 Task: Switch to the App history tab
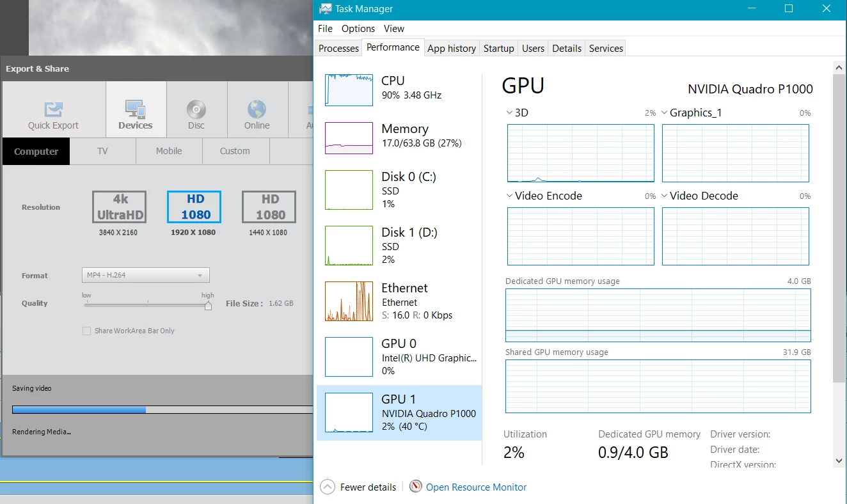pyautogui.click(x=452, y=48)
